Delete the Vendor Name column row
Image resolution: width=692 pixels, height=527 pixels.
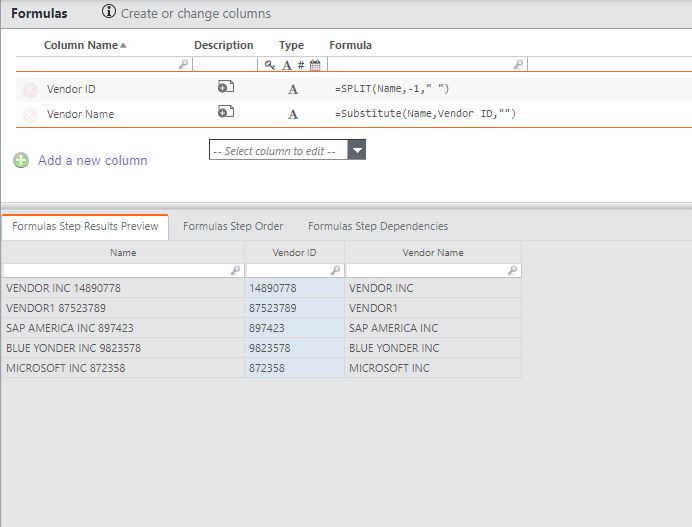[29, 115]
